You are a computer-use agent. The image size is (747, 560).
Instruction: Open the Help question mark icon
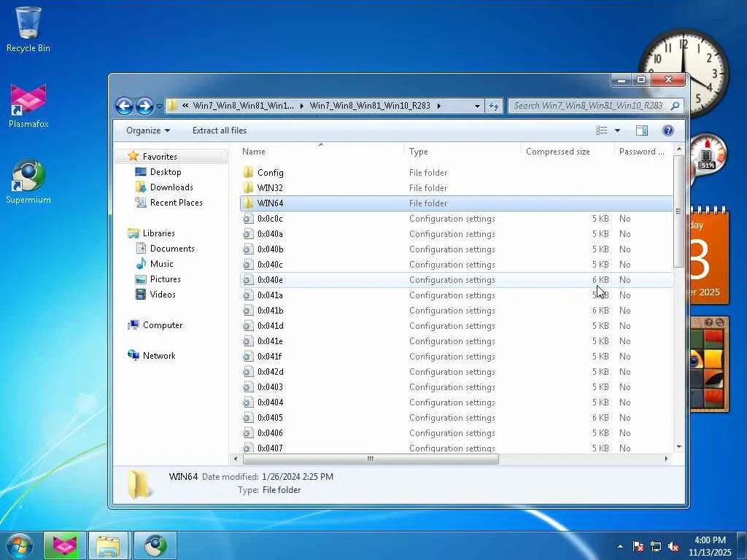(x=667, y=131)
